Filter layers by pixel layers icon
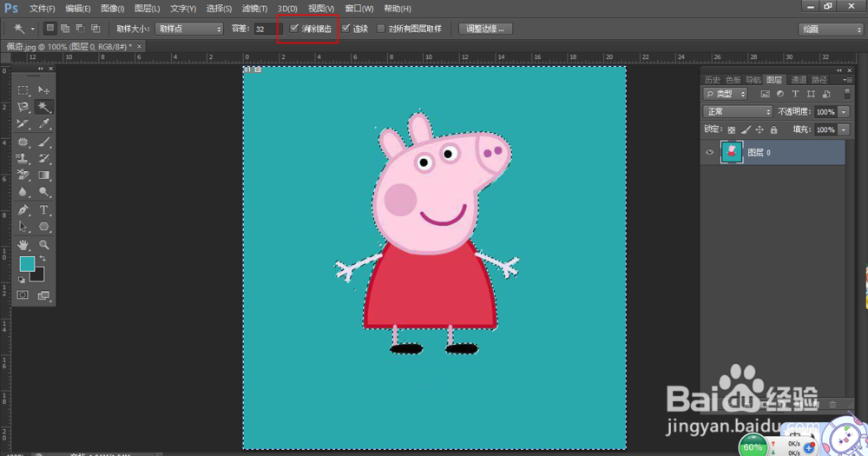868x456 pixels. coord(765,94)
